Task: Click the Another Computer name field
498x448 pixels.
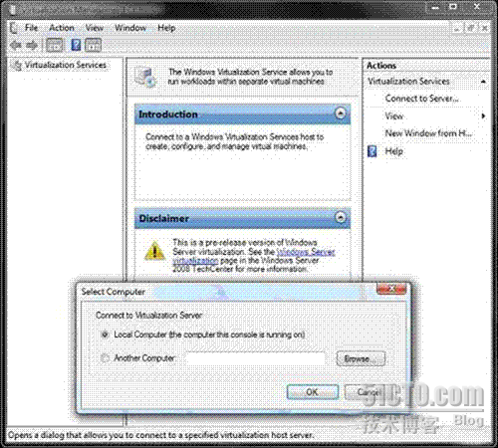Action: point(256,358)
